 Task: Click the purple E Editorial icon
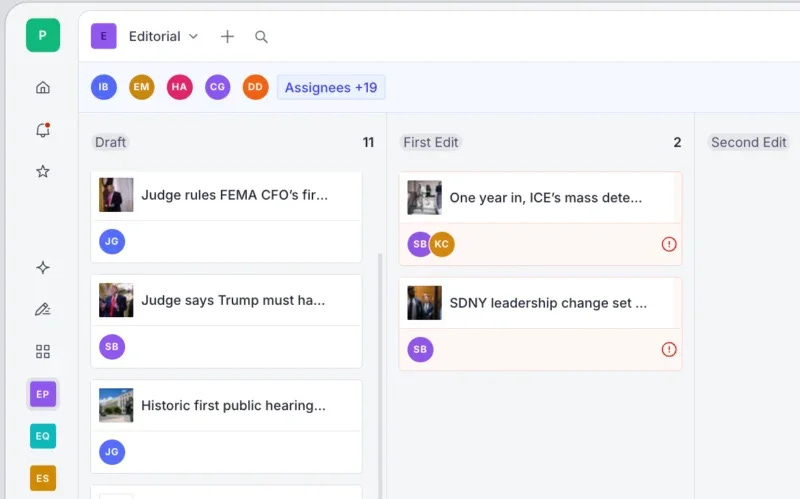[104, 36]
